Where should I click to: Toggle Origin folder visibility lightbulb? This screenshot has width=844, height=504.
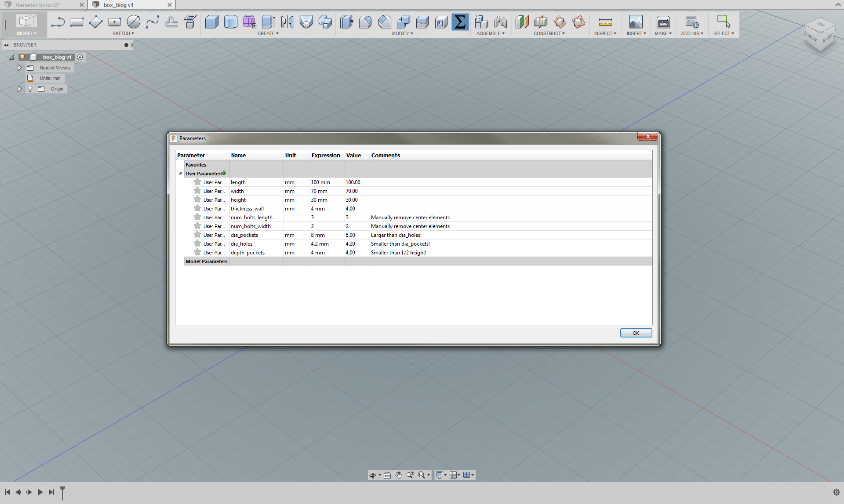click(x=30, y=89)
